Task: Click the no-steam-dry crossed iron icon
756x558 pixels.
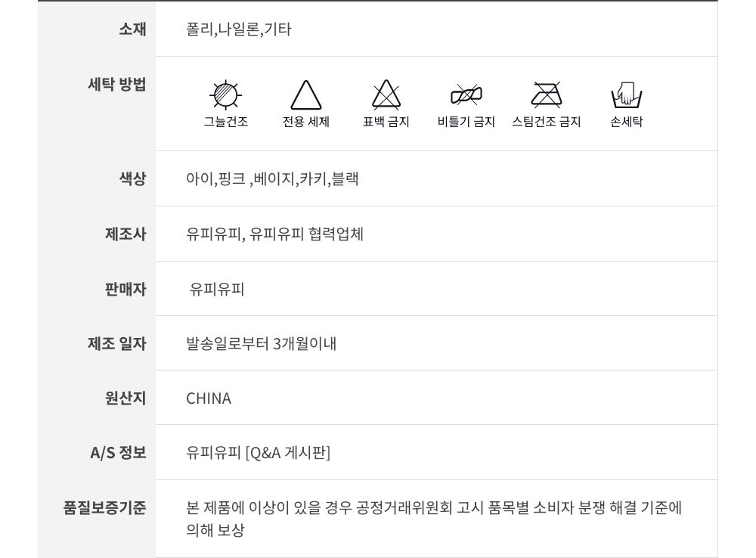Action: point(546,95)
